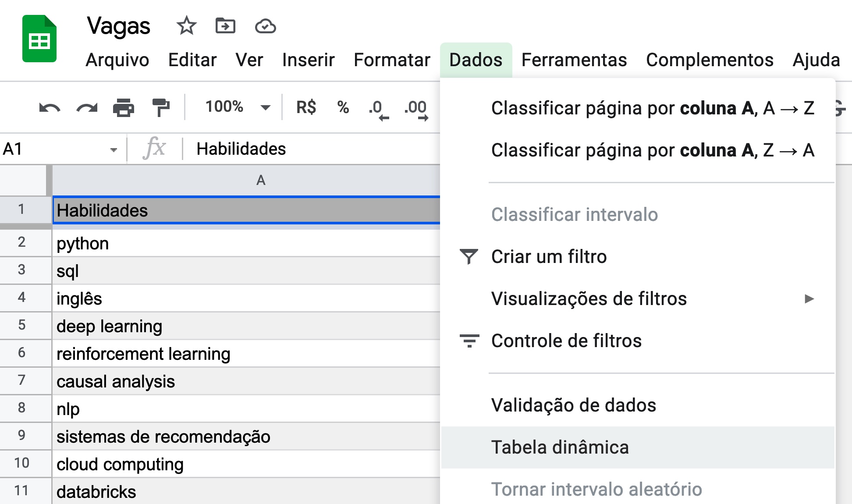Increase decimal places button

point(416,110)
